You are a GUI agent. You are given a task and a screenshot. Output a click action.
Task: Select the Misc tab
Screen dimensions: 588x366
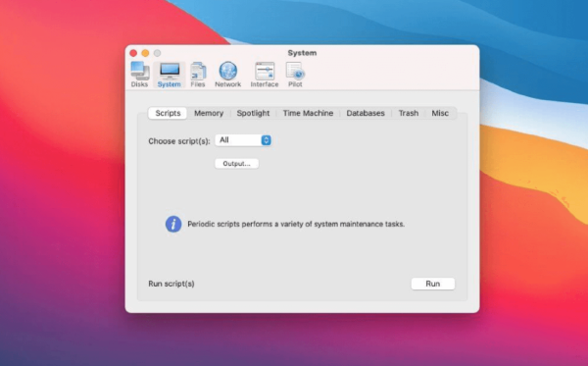click(440, 113)
